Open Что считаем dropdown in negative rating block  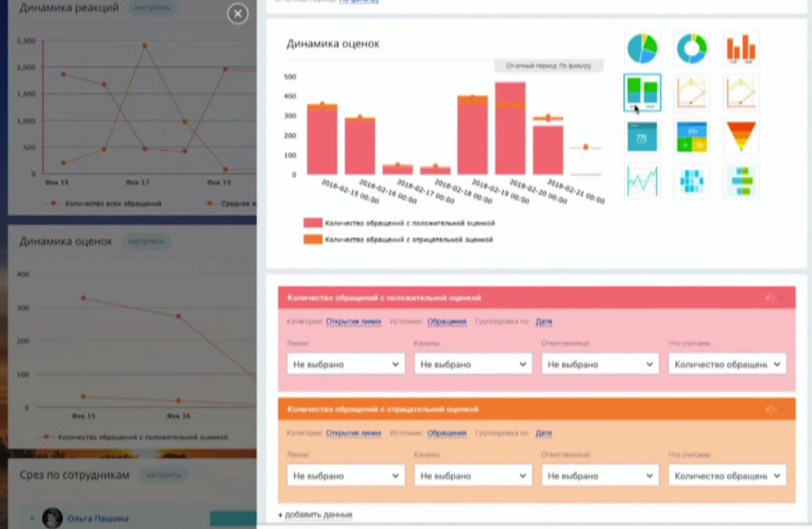point(727,476)
